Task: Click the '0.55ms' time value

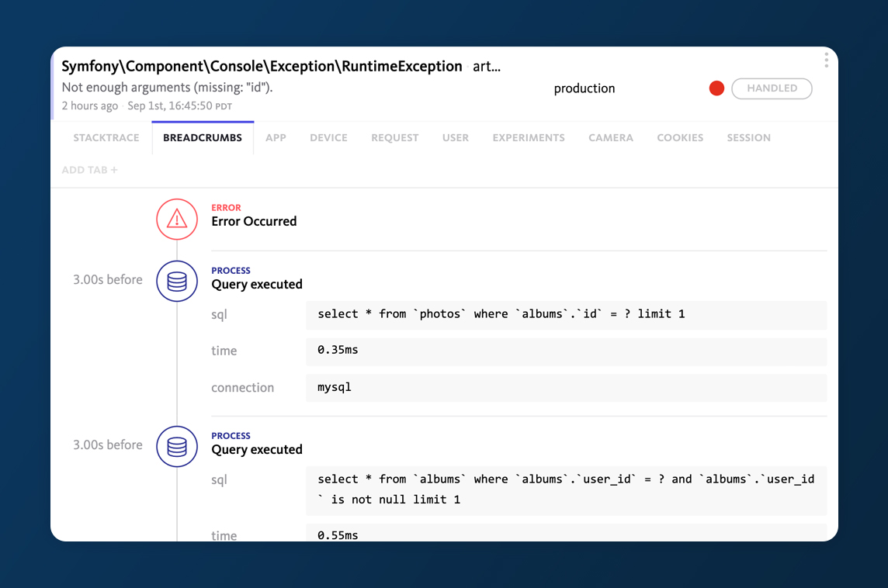Action: pos(567,533)
